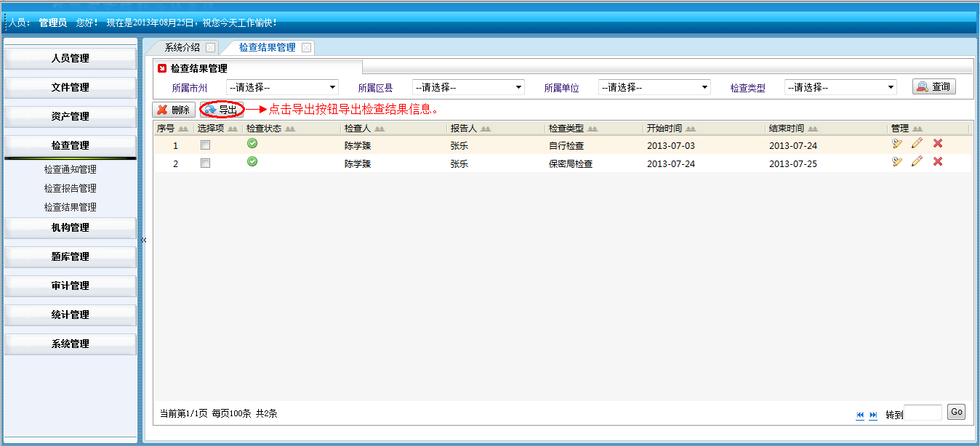The image size is (980, 446).
Task: Go to last page icon
Action: point(873,415)
